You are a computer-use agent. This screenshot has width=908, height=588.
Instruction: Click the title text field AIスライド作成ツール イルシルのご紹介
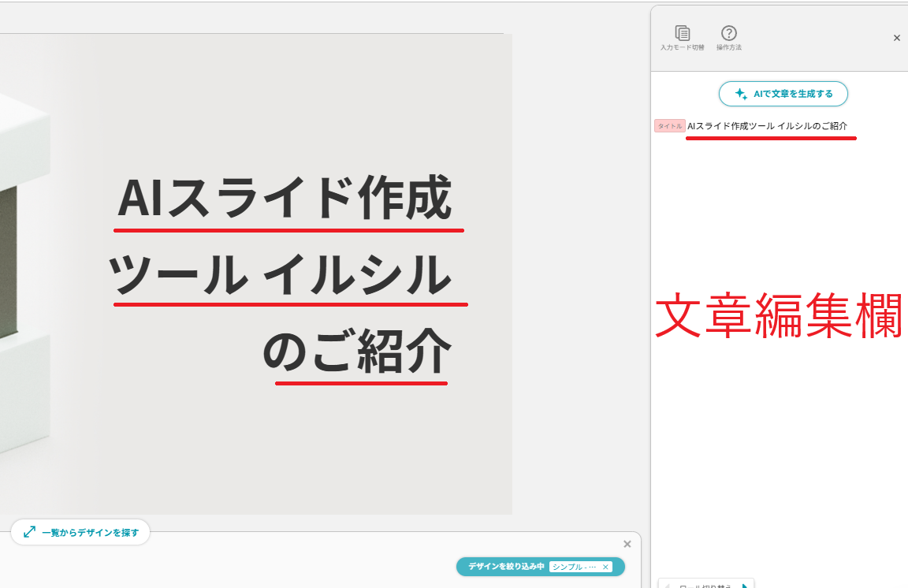[x=767, y=125]
